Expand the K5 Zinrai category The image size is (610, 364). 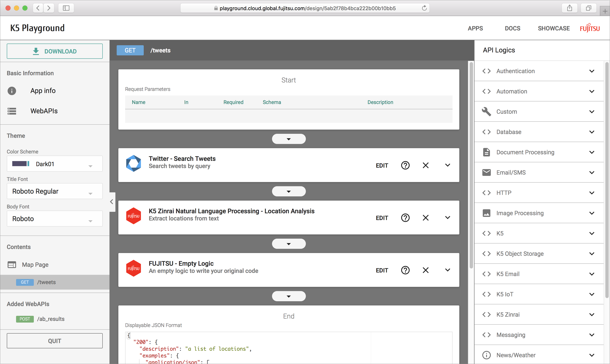(x=592, y=315)
